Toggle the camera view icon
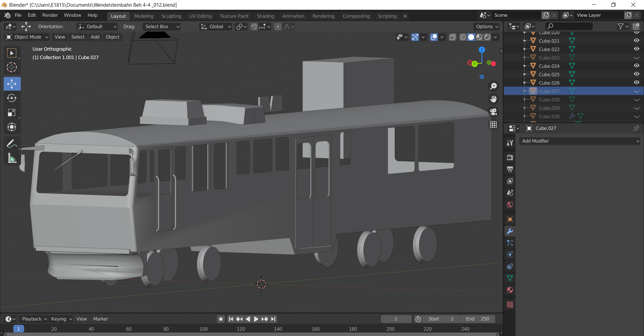Image resolution: width=644 pixels, height=336 pixels. tap(493, 112)
